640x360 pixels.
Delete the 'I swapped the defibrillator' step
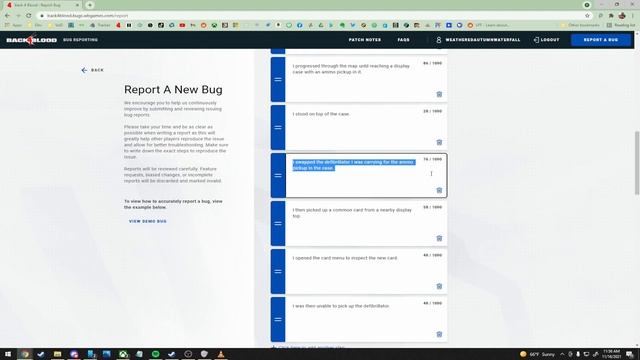point(439,190)
